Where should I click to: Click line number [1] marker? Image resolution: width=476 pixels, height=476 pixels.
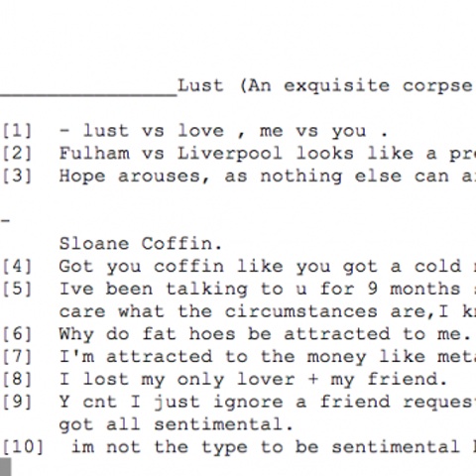point(17,131)
